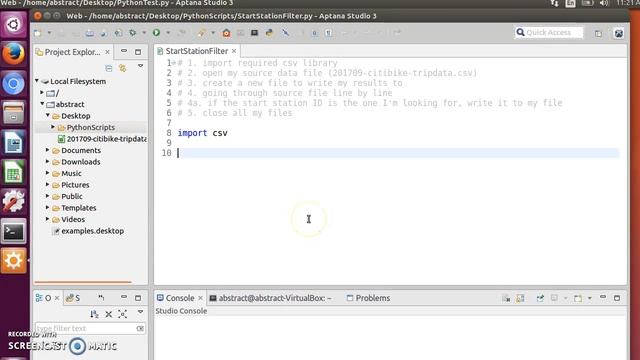Open the Debug dropdown arrow
This screenshot has width=640, height=360.
[x=144, y=33]
